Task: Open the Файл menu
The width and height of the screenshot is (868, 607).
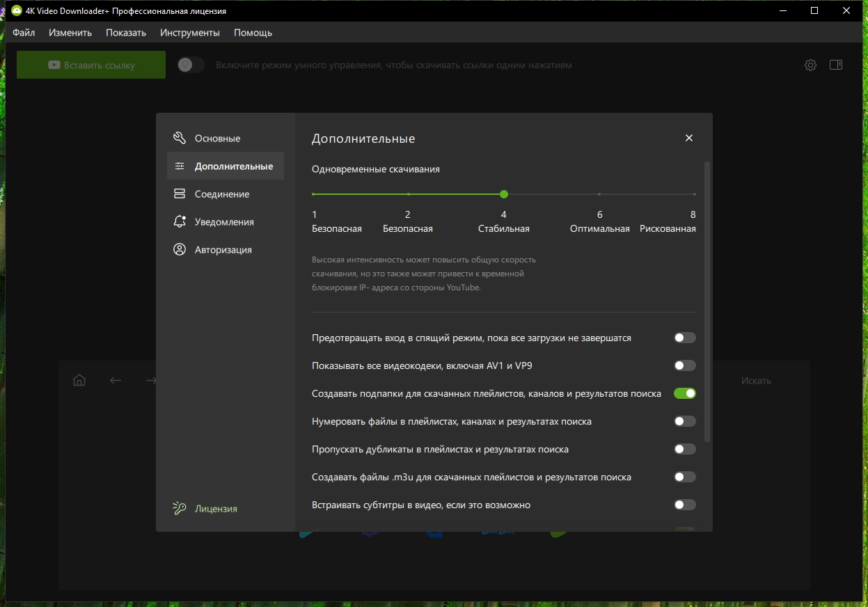Action: tap(24, 33)
